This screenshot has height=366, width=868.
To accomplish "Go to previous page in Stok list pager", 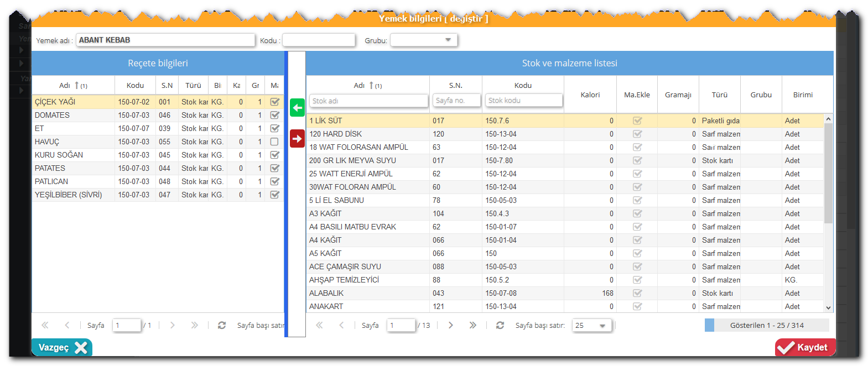I will click(x=341, y=325).
